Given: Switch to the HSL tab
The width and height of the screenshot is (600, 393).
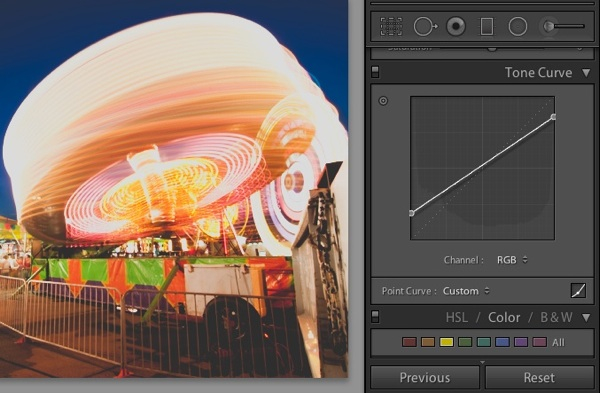Looking at the screenshot, I should (x=457, y=317).
